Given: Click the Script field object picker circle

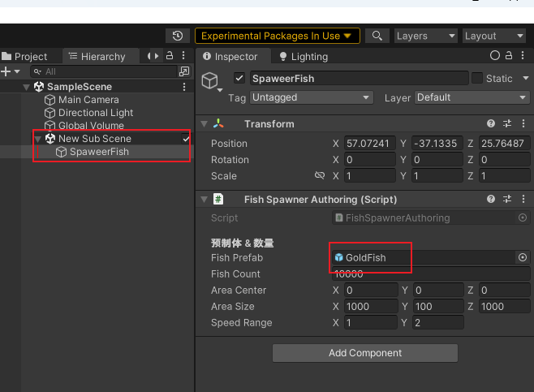Looking at the screenshot, I should (x=523, y=218).
